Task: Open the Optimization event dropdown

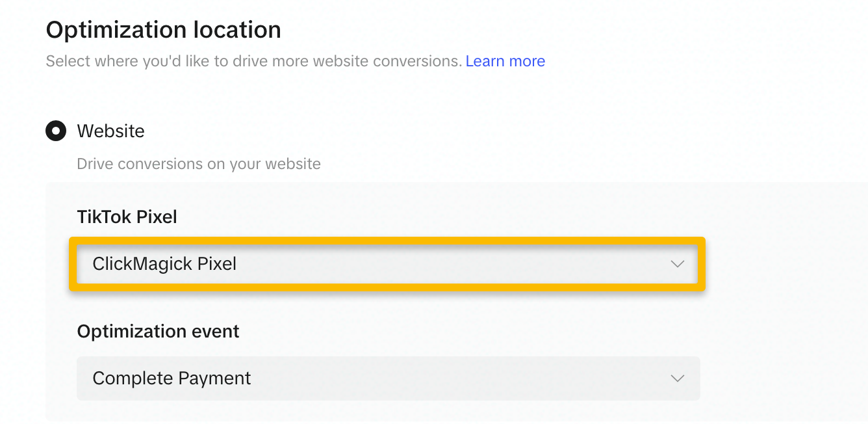Action: 387,378
